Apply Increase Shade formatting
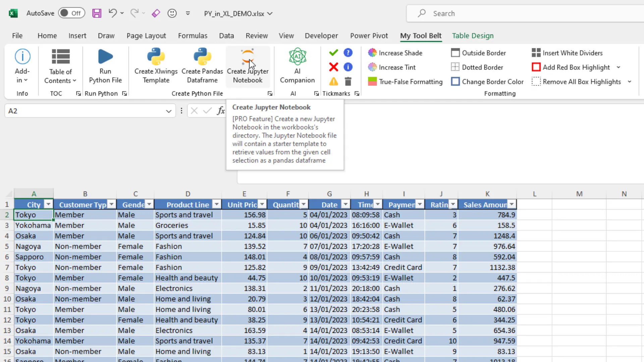This screenshot has height=362, width=644. coord(395,53)
